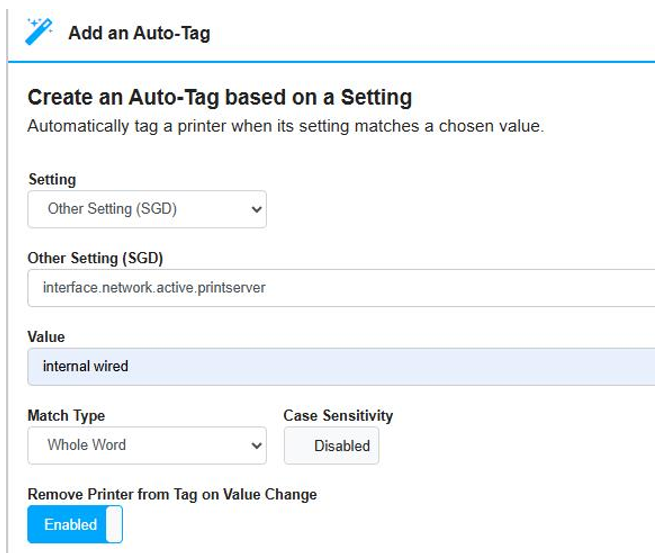This screenshot has width=663, height=553.
Task: Open the Match Type dropdown showing Whole Word
Action: tap(147, 445)
